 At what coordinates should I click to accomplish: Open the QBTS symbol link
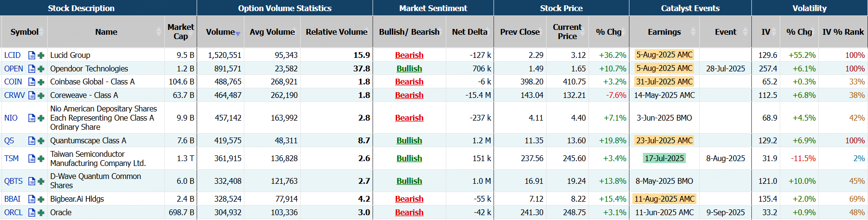[x=13, y=181]
